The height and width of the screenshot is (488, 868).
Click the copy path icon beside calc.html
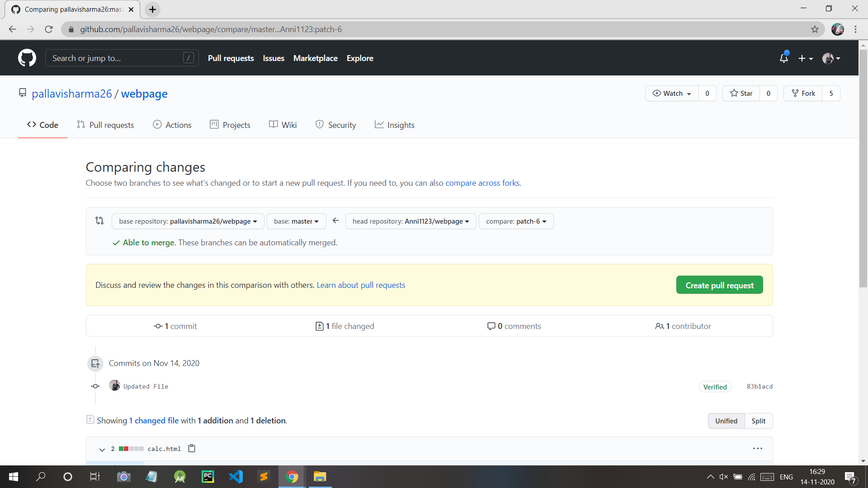pyautogui.click(x=192, y=448)
